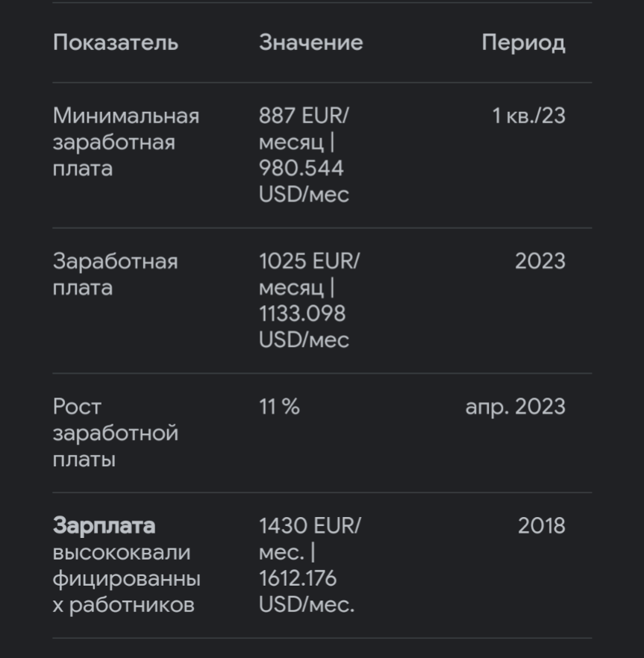644x658 pixels.
Task: Click the "11 %" wage growth value
Action: coord(279,407)
